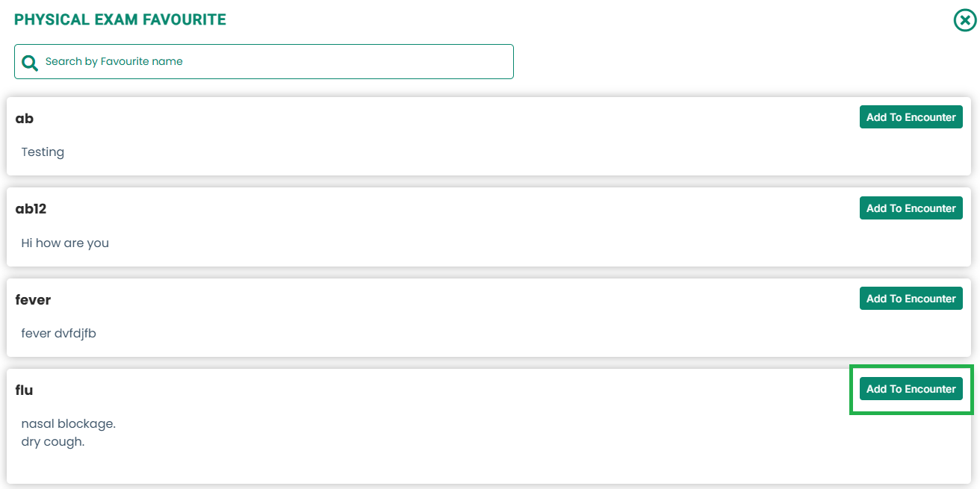Select the ab12 favourite title
The height and width of the screenshot is (489, 980).
pos(31,209)
